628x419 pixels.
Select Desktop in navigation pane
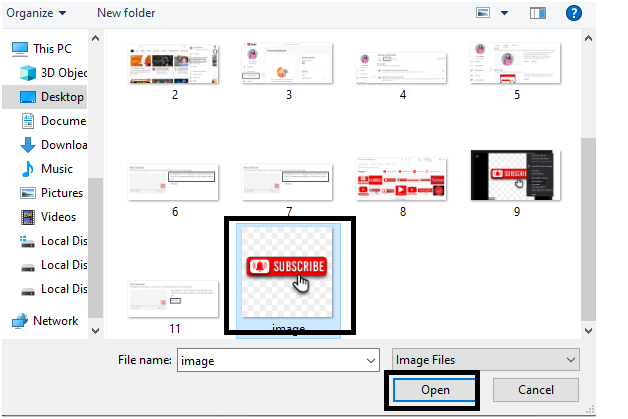tap(62, 97)
